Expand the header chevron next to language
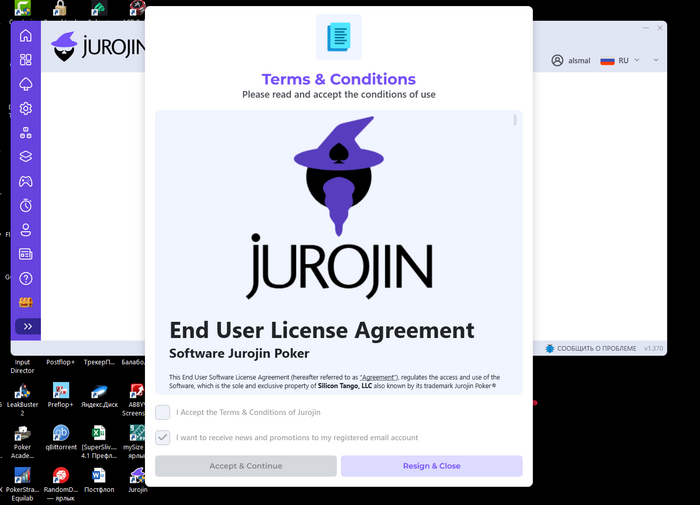 coord(656,60)
